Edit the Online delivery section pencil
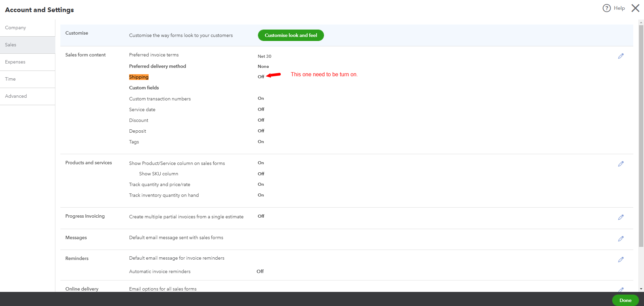 (x=621, y=290)
